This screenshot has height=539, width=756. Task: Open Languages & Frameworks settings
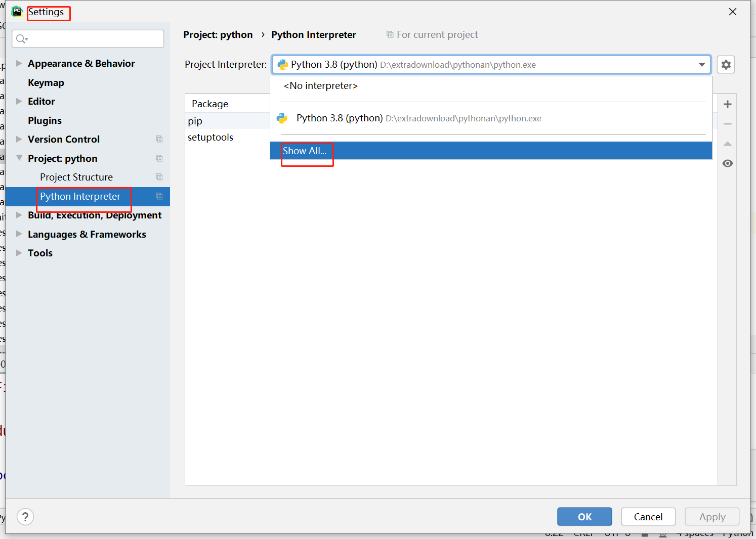(x=87, y=234)
